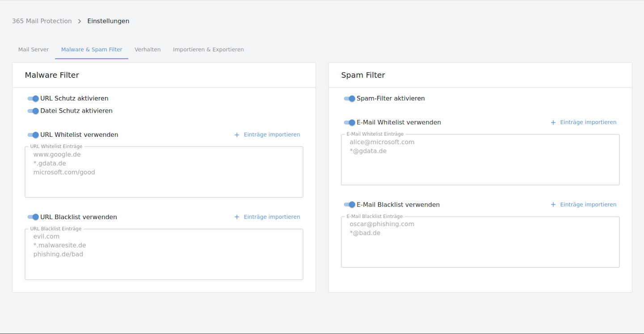Toggle E-Mail Whitelist verwenden switch

pyautogui.click(x=349, y=123)
